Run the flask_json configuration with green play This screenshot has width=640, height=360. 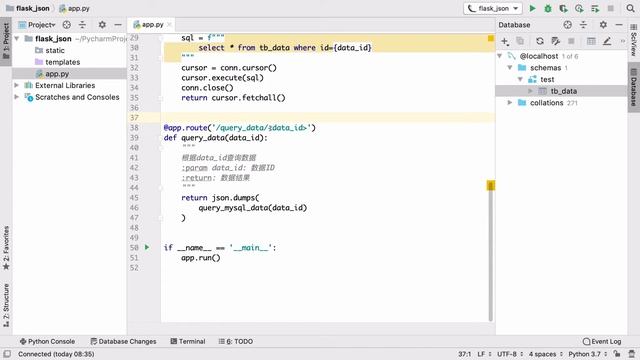click(532, 8)
